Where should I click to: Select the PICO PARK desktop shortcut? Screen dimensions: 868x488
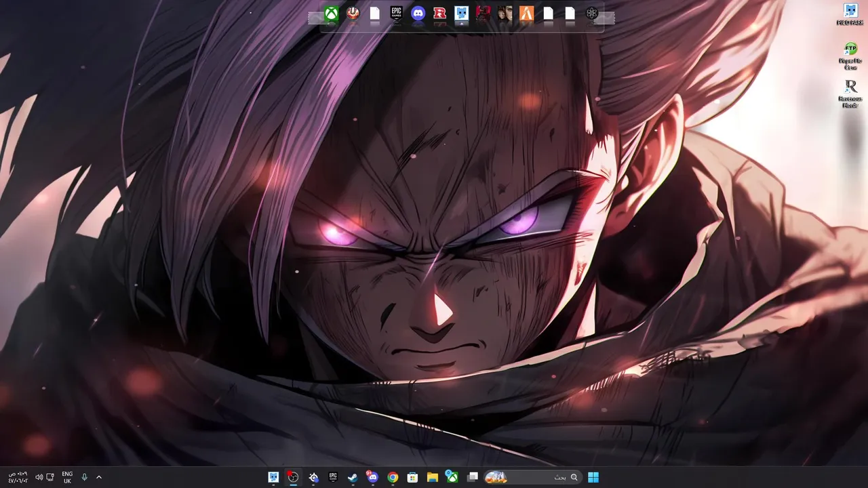point(850,15)
